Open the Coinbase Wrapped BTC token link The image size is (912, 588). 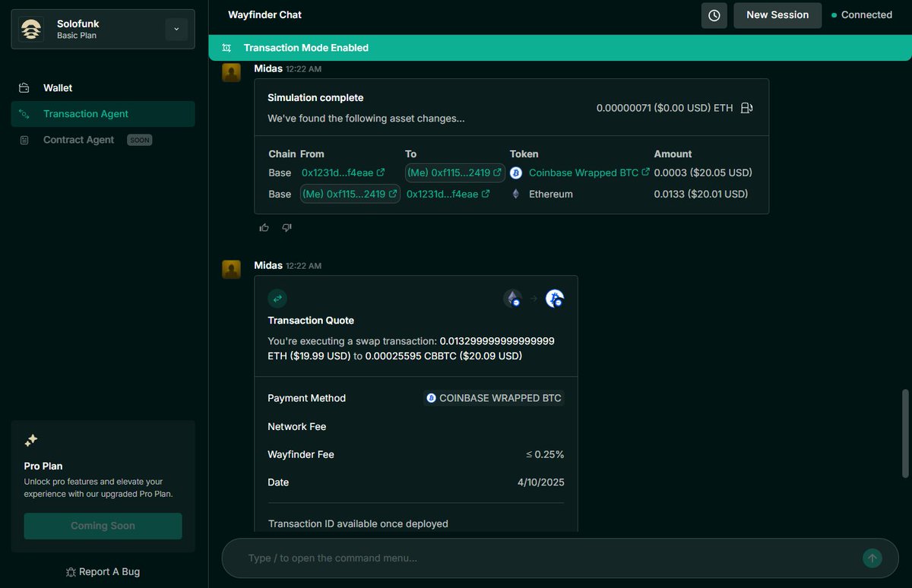tap(589, 172)
